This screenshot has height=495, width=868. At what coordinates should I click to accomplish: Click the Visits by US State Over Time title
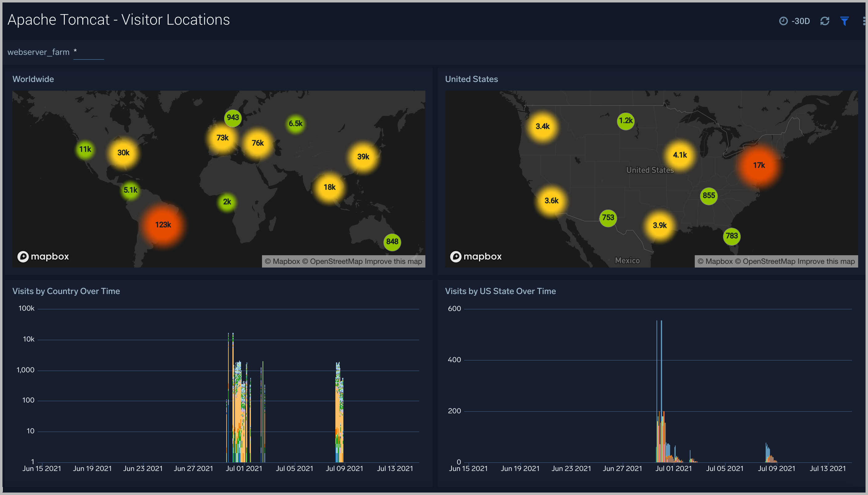(x=500, y=291)
